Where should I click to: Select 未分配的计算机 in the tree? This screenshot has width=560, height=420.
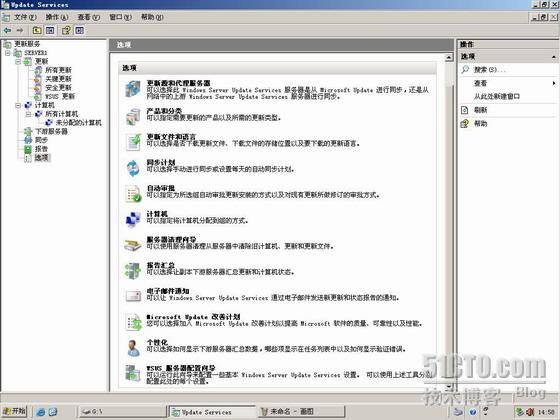pos(79,123)
